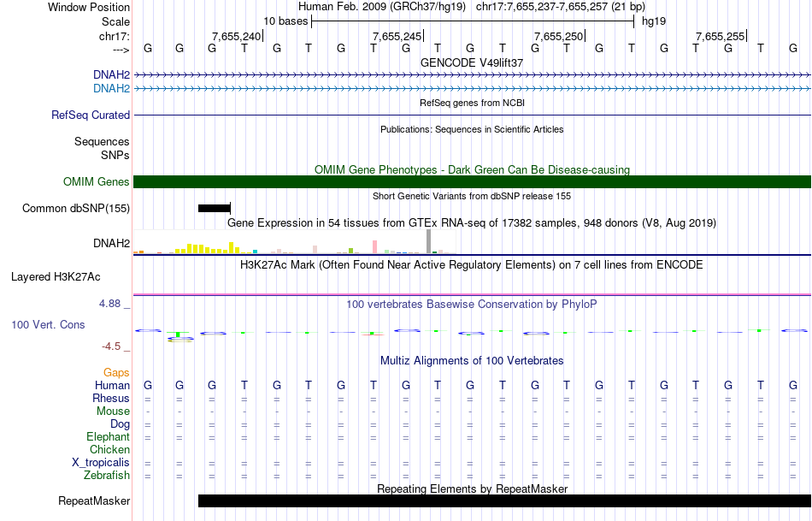Screen dimensions: 812x521
Task: Open the RefSeq genes from NCBI title
Action: (472, 103)
